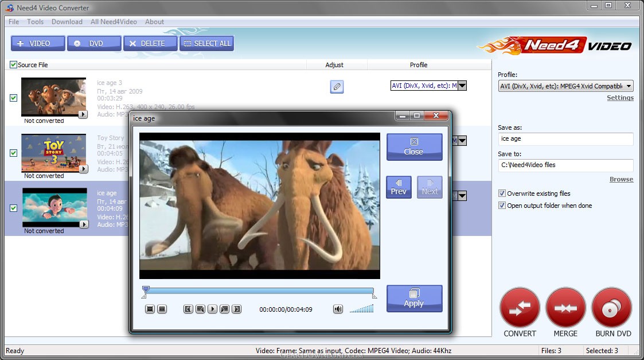
Task: Set trim start with the left bracket icon
Action: [x=188, y=309]
